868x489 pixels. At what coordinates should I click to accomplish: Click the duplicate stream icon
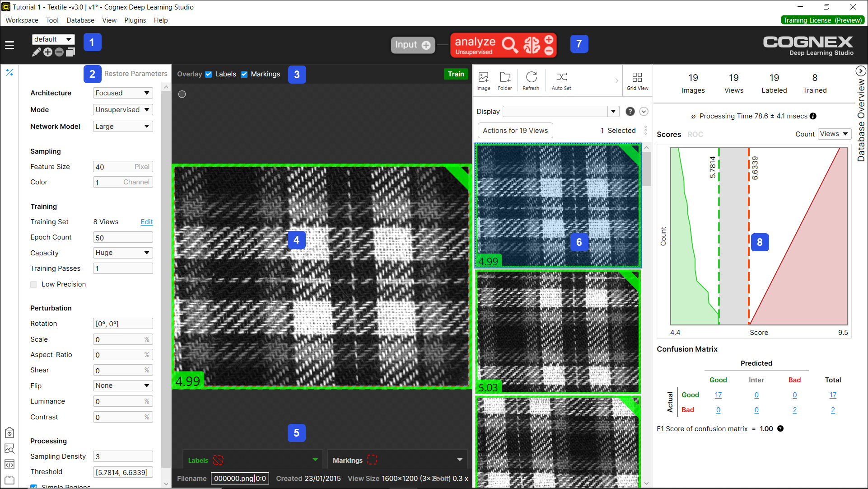coord(70,52)
